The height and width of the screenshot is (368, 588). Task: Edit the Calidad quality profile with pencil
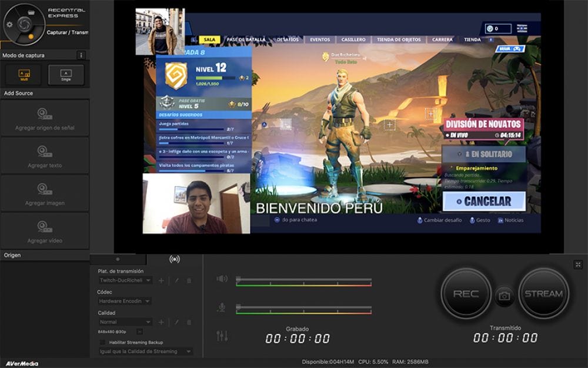(175, 322)
